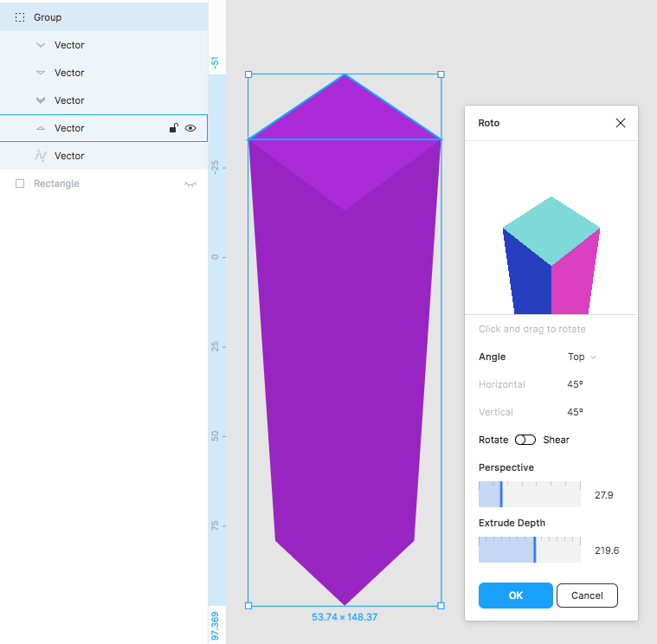Click the Perspective slider
The image size is (657, 644).
530,494
